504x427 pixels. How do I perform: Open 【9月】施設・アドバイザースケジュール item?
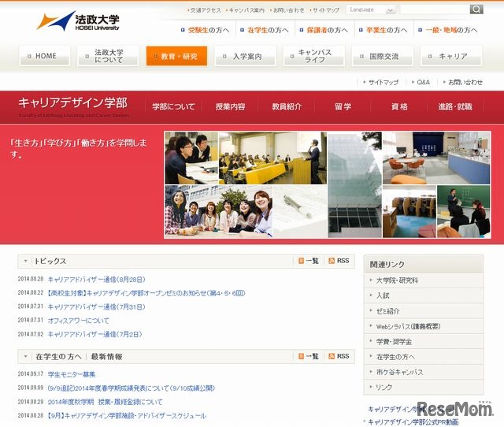127,416
